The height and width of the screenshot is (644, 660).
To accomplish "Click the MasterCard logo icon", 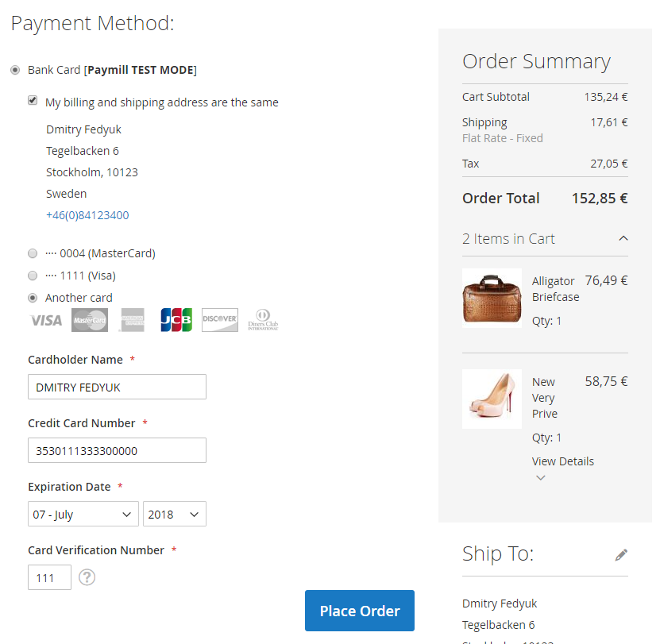I will [x=90, y=320].
